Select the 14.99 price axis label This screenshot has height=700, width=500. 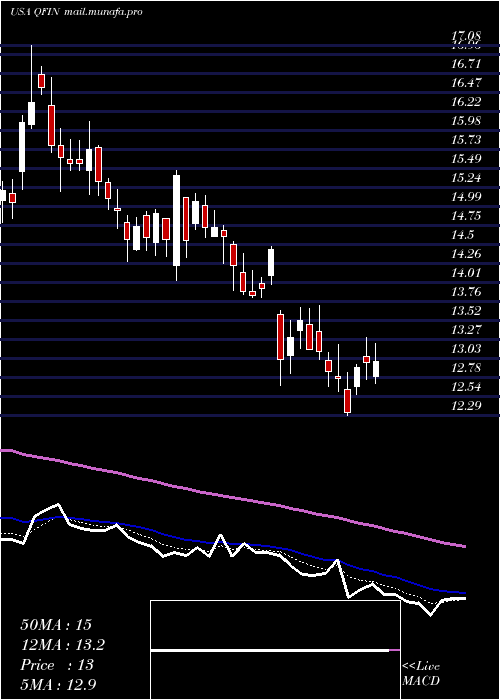(466, 197)
